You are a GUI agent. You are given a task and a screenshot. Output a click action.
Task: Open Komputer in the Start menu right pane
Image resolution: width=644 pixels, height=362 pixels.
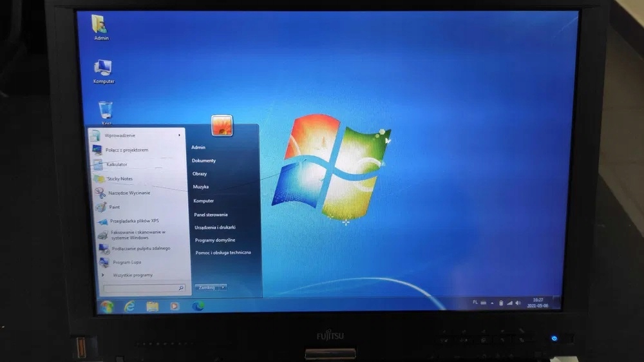click(x=204, y=201)
